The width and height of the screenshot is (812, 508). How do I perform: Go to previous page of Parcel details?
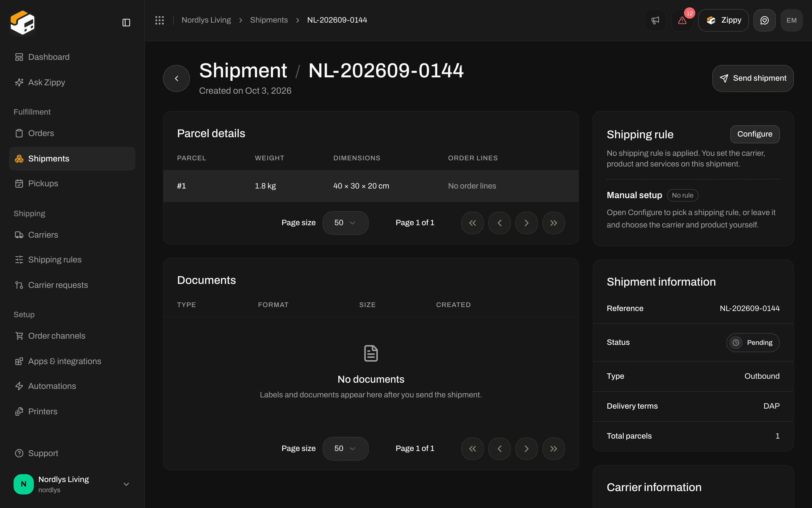(499, 223)
